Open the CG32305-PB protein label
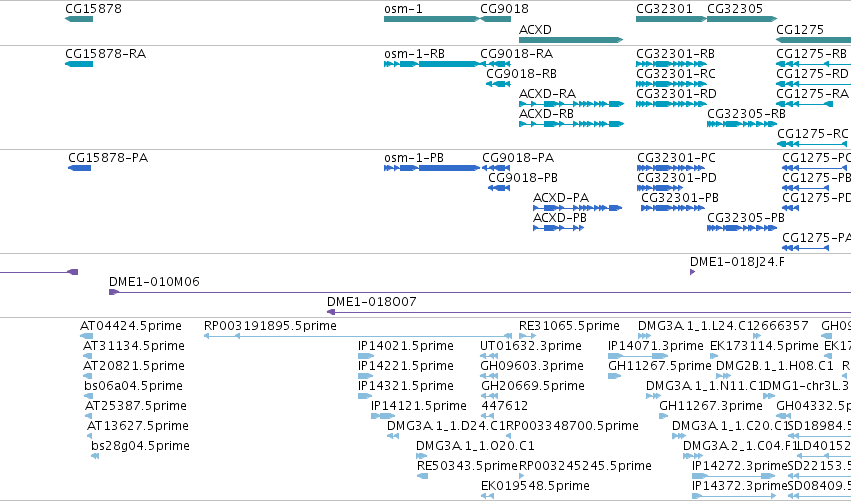 point(746,218)
